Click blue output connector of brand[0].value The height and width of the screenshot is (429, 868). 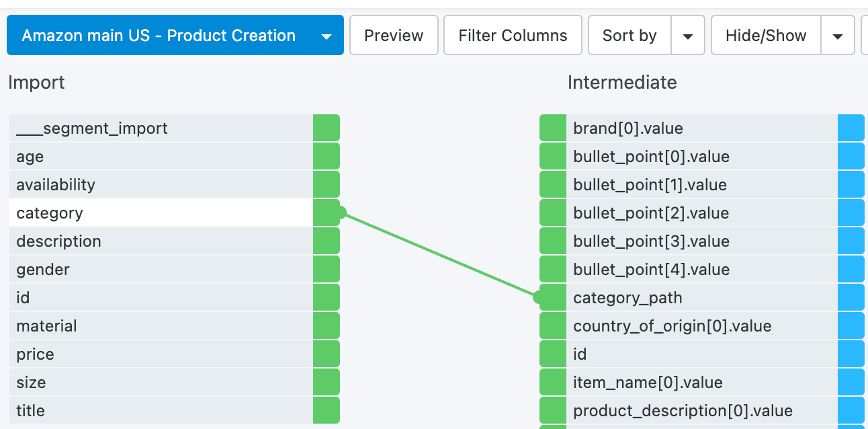(x=851, y=128)
